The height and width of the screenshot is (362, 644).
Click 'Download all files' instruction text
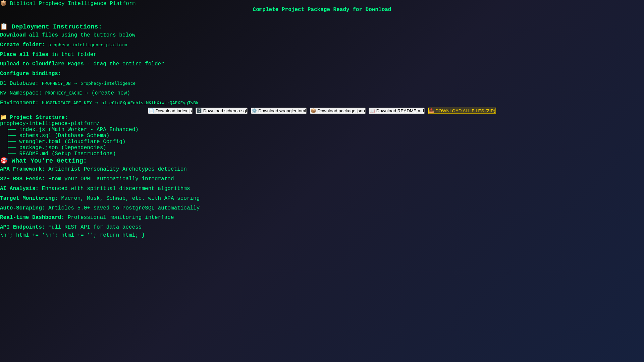[x=29, y=35]
